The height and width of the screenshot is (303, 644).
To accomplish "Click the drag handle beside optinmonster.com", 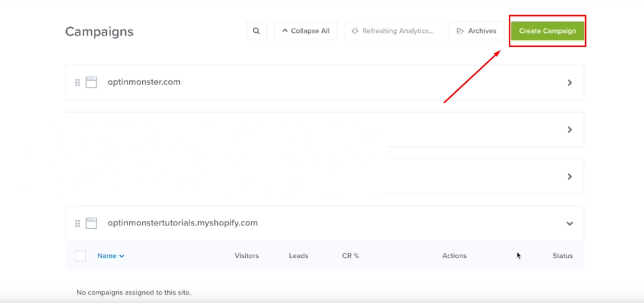I will [77, 83].
